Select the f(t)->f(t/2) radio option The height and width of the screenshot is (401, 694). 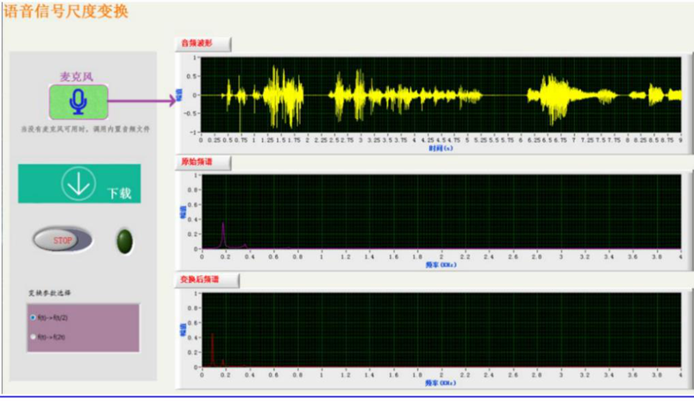(x=34, y=317)
